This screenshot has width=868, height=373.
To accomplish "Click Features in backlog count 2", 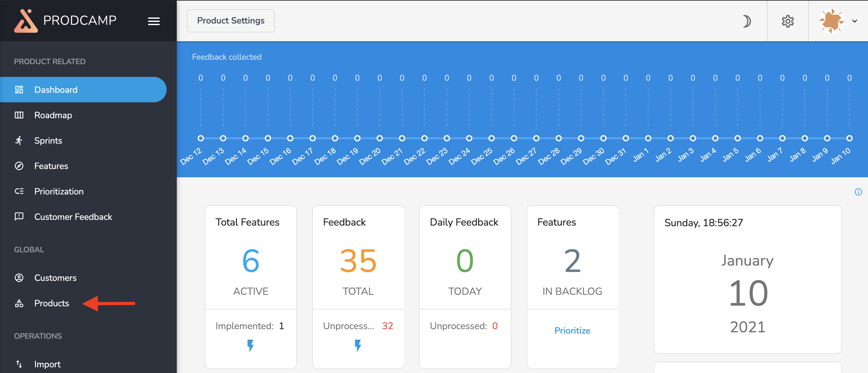I will 572,261.
